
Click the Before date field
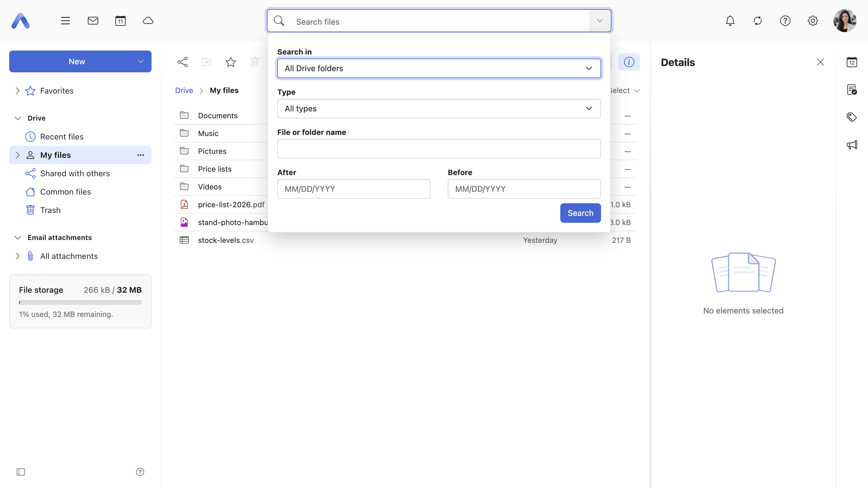(524, 189)
